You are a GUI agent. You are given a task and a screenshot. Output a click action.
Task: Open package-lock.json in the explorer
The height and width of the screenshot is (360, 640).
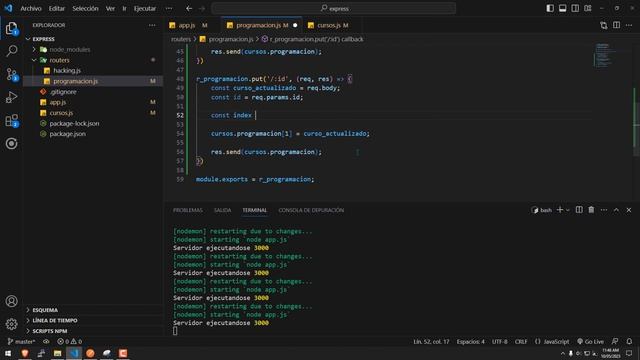(x=93, y=123)
